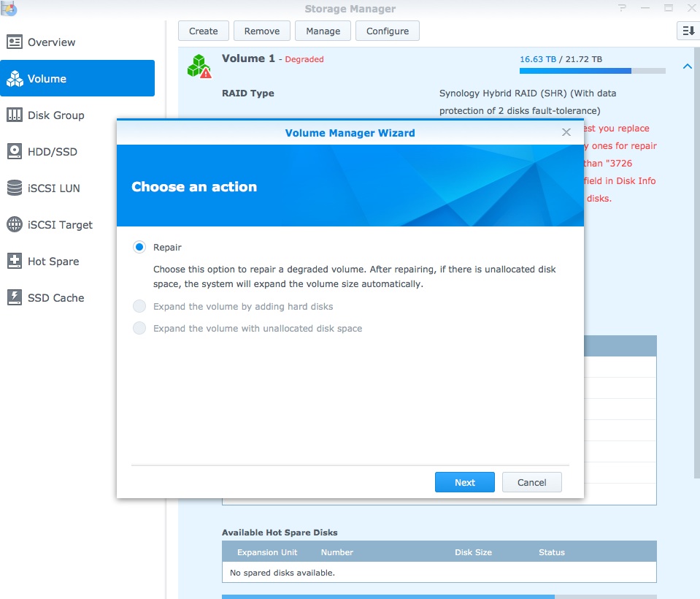The width and height of the screenshot is (700, 599).
Task: Close the Volume Manager Wizard dialog
Action: 566,132
